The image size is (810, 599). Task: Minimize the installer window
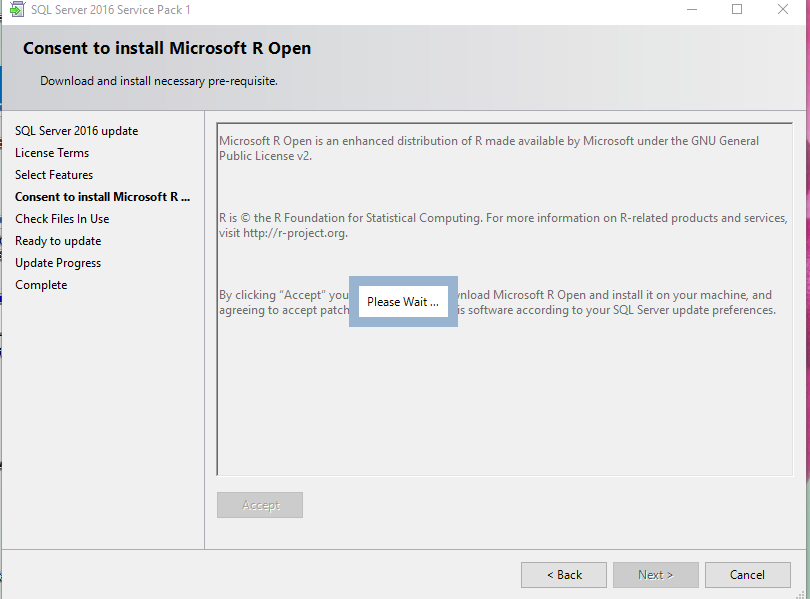[x=692, y=9]
